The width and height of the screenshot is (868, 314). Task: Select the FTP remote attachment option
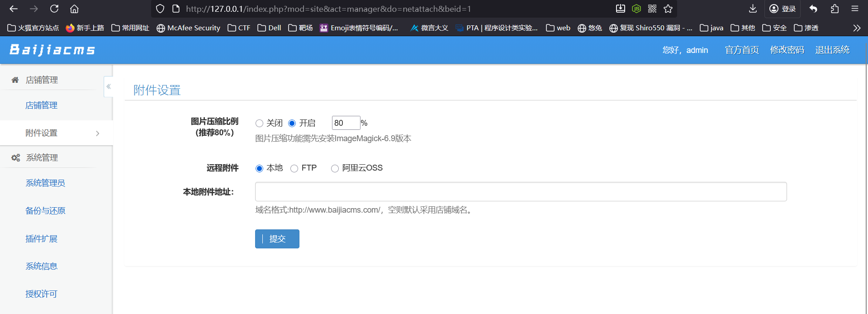pos(294,169)
